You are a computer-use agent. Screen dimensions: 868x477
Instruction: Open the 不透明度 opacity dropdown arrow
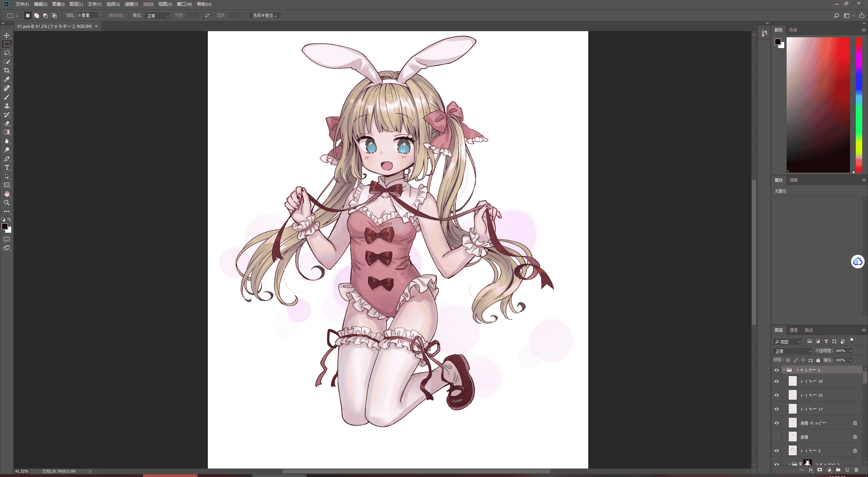(x=850, y=351)
